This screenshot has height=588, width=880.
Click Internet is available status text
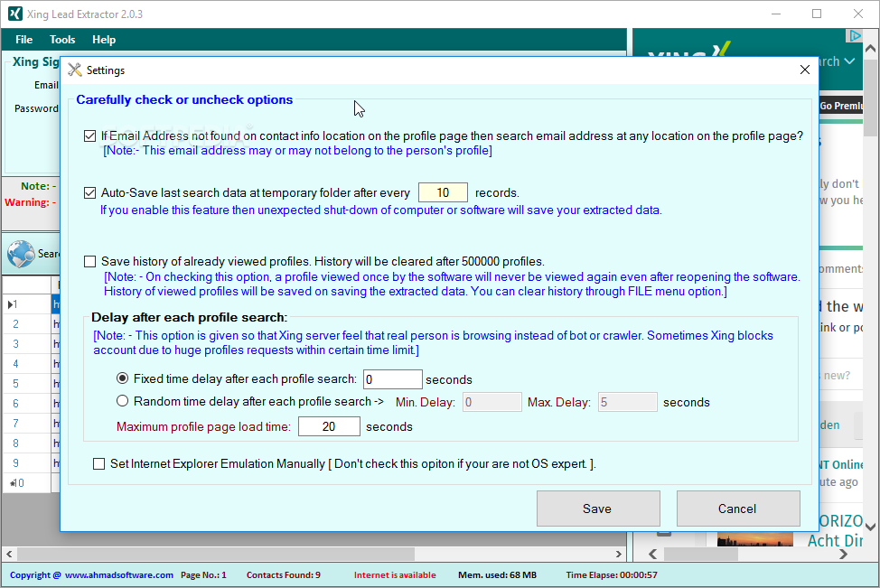395,575
